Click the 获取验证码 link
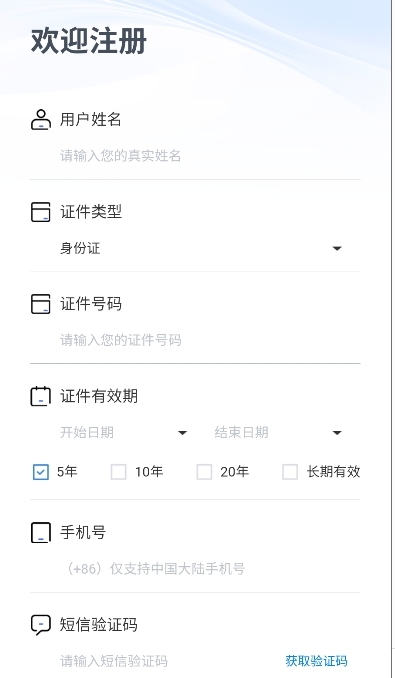Image resolution: width=395 pixels, height=678 pixels. coord(316,661)
